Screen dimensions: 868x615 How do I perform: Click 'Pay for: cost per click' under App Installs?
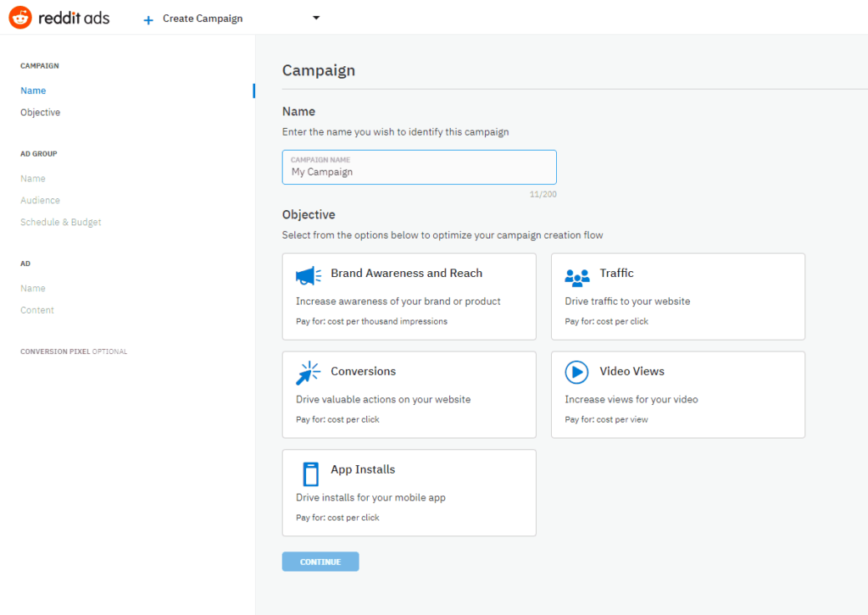tap(337, 518)
